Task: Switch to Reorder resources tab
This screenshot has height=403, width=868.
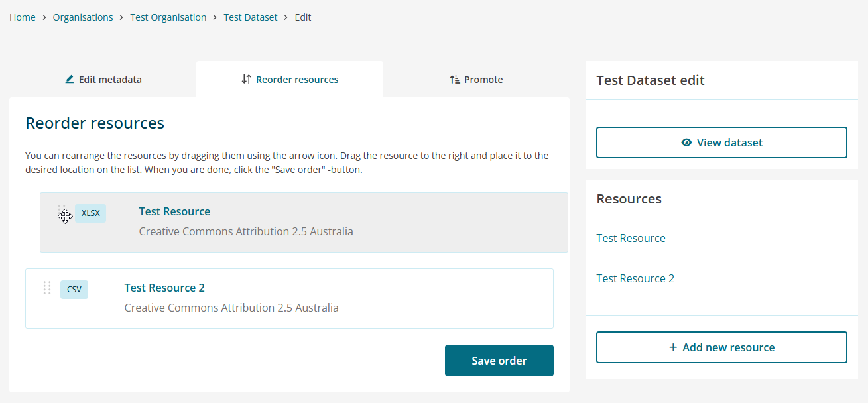Action: point(290,80)
